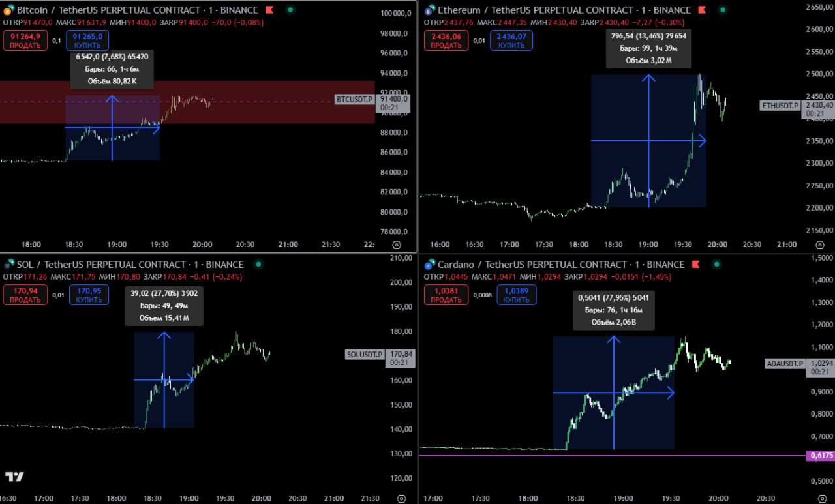Click the 1,5000 price scale value
The image size is (835, 504).
[821, 259]
